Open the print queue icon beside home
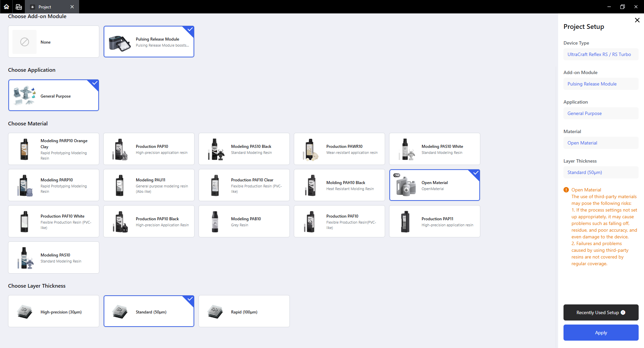The width and height of the screenshot is (644, 348). (x=19, y=7)
